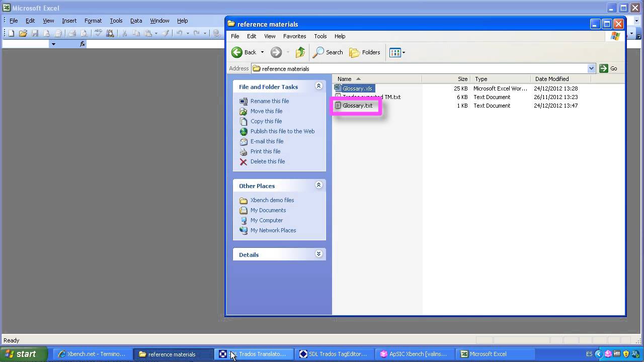Screen dimensions: 644x362
Task: Open Research binoculars icon in Excel toolbar
Action: [x=110, y=33]
